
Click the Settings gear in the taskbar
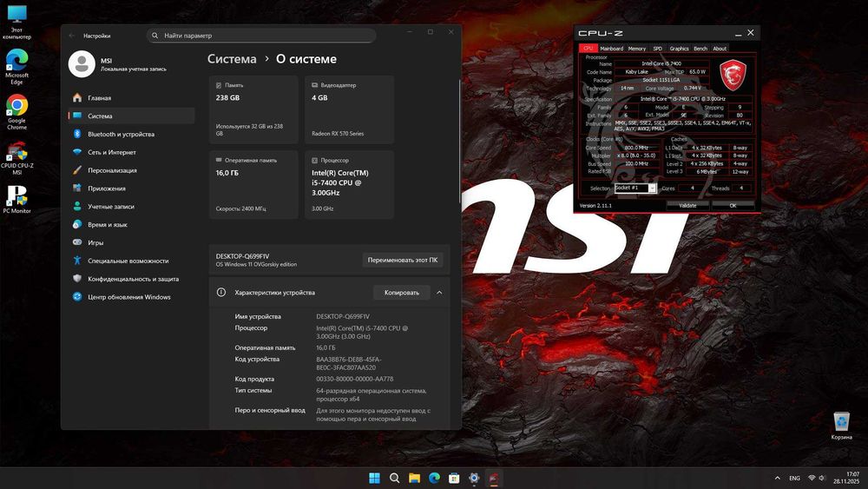tap(474, 478)
